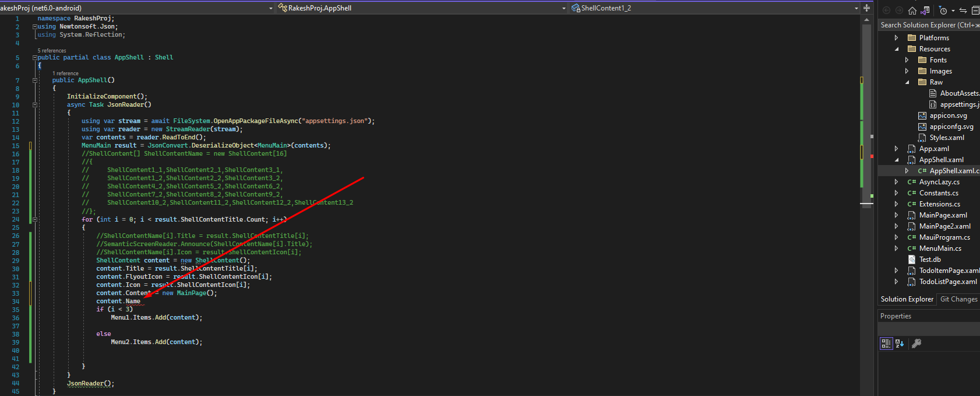Click the Styles.xaml file icon
This screenshot has width=980, height=396.
[x=922, y=138]
